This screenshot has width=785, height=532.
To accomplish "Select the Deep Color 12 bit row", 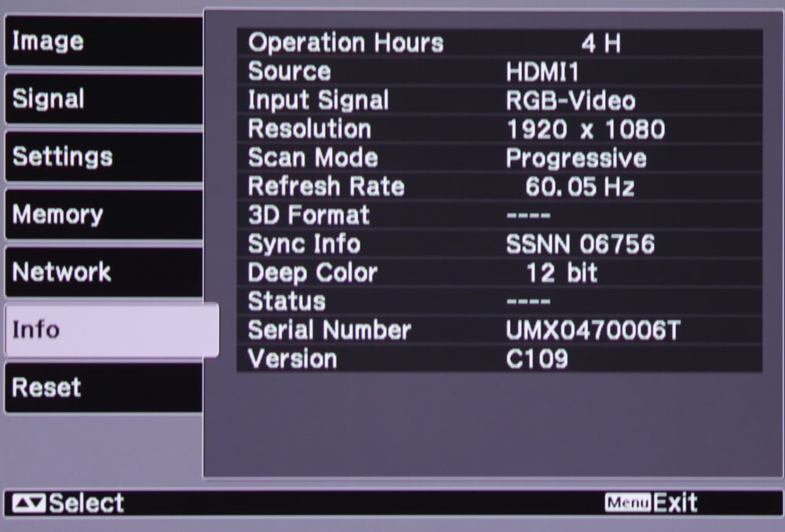I will (499, 272).
